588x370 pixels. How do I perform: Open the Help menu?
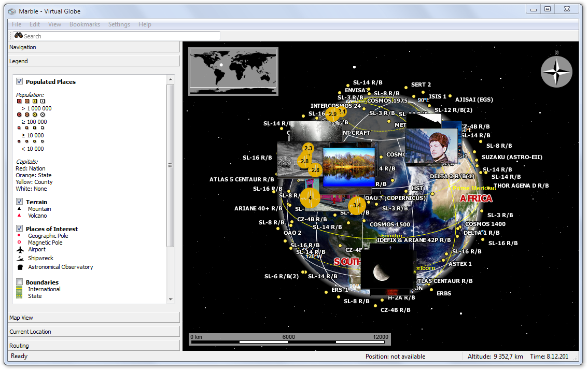(145, 24)
